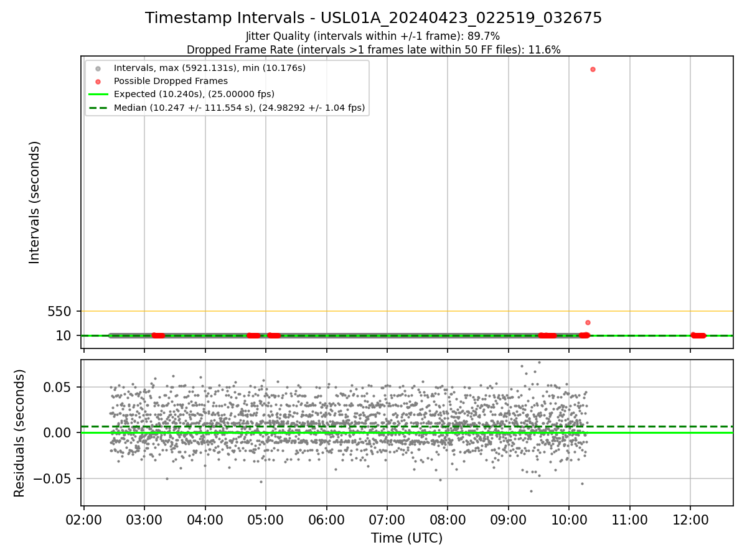Click the '02:00' time tick label

[x=84, y=519]
